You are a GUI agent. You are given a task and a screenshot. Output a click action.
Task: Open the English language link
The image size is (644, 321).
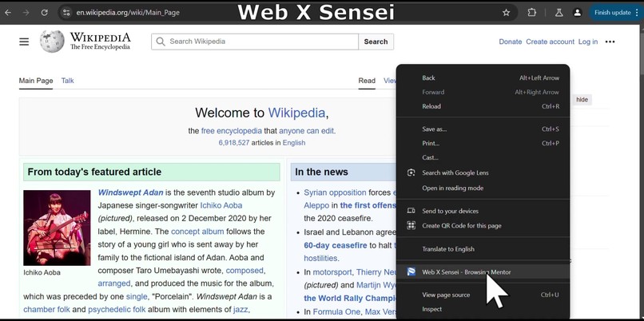tap(294, 143)
